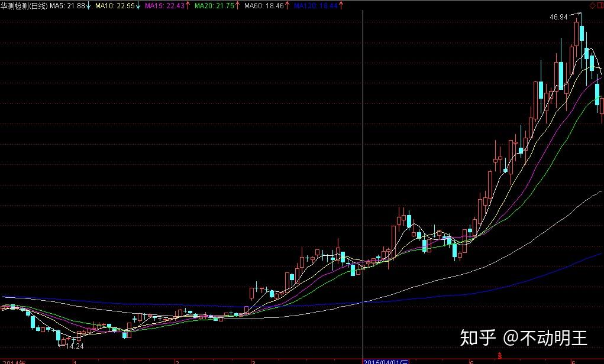Click the 2014年 label on the time axis
The height and width of the screenshot is (364, 604).
15,361
